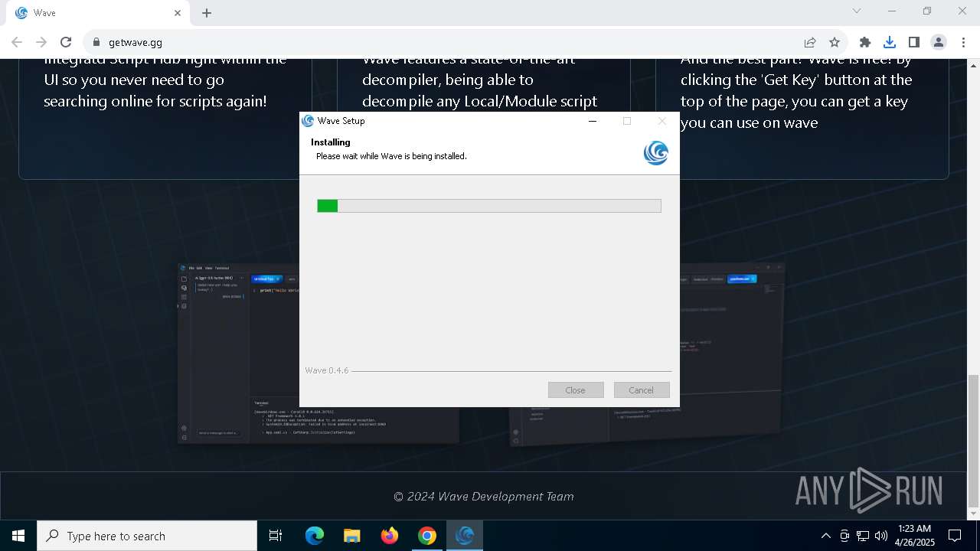This screenshot has width=980, height=551.
Task: Click the Wave logo in setup header
Action: pyautogui.click(x=656, y=153)
